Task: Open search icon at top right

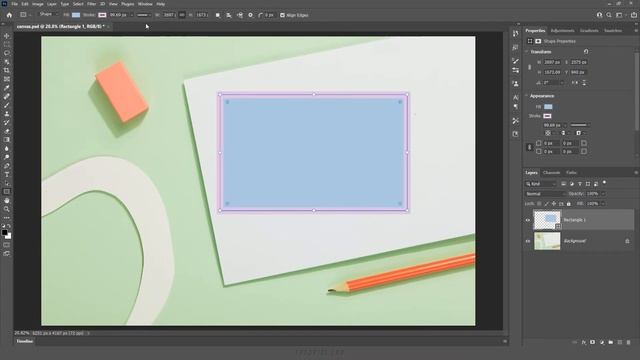Action: [x=609, y=15]
